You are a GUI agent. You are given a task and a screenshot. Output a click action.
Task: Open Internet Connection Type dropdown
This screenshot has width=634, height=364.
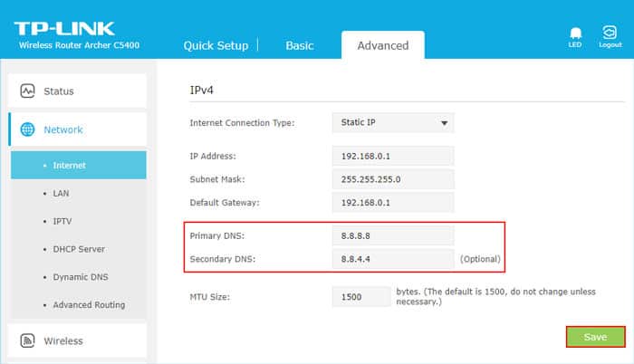click(393, 122)
